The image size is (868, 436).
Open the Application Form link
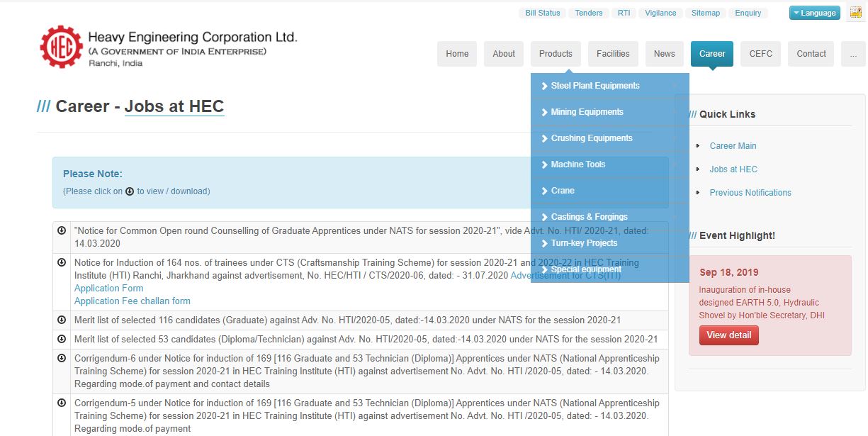(109, 289)
